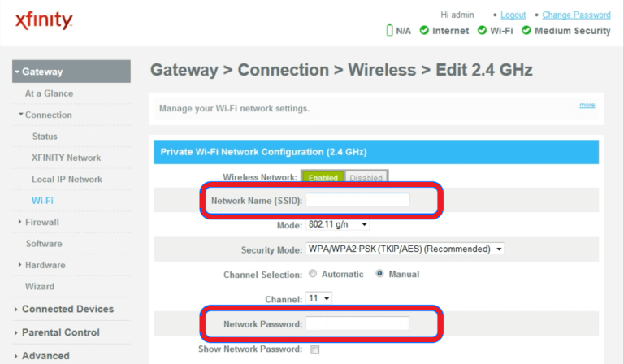Viewport: 624px width, 364px height.
Task: Open the XFINITY Network menu item
Action: coord(66,158)
